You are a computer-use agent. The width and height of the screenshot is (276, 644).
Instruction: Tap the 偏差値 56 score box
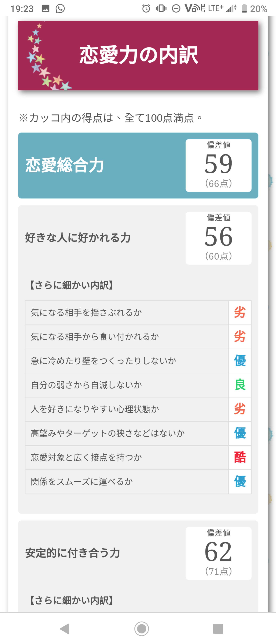point(218,238)
